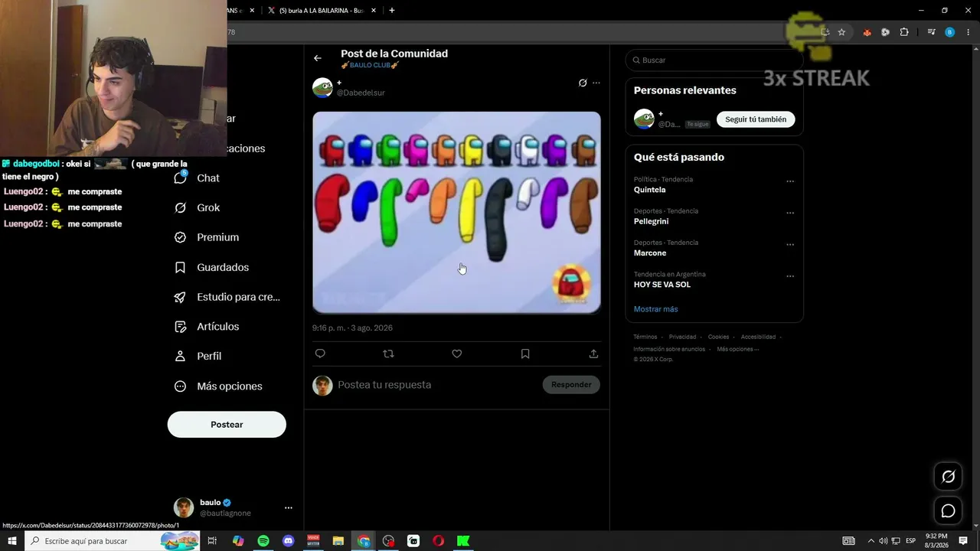Open Grok icon on Dabedelsur's post
The width and height of the screenshot is (980, 551).
click(x=583, y=83)
